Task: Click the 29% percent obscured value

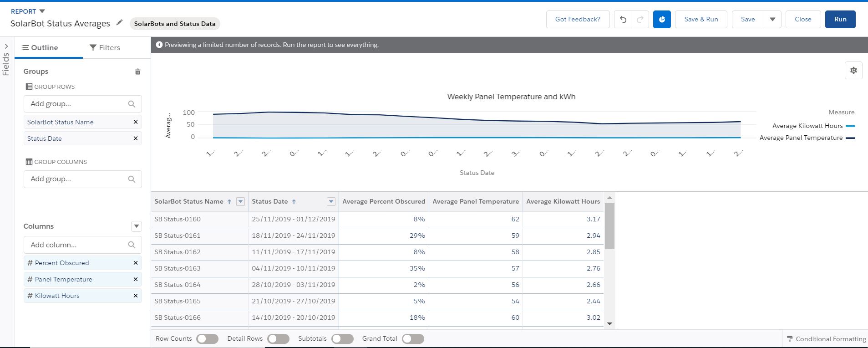Action: [417, 235]
